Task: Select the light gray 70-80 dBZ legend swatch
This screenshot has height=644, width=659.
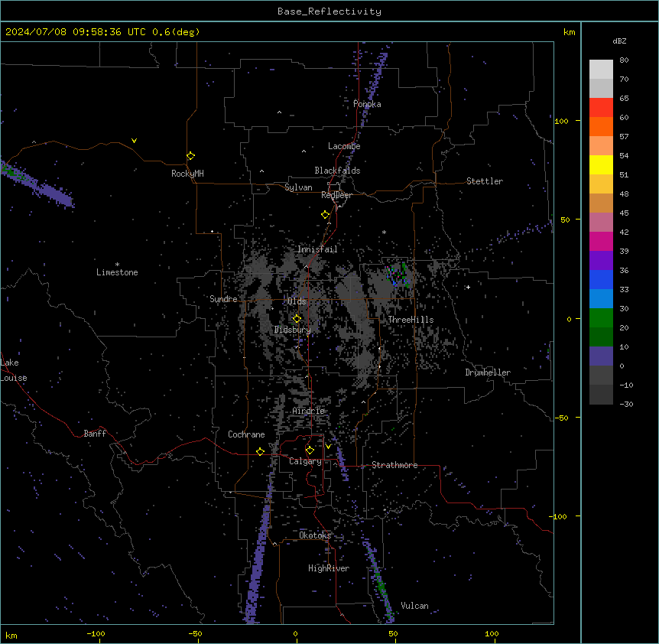Action: click(601, 70)
